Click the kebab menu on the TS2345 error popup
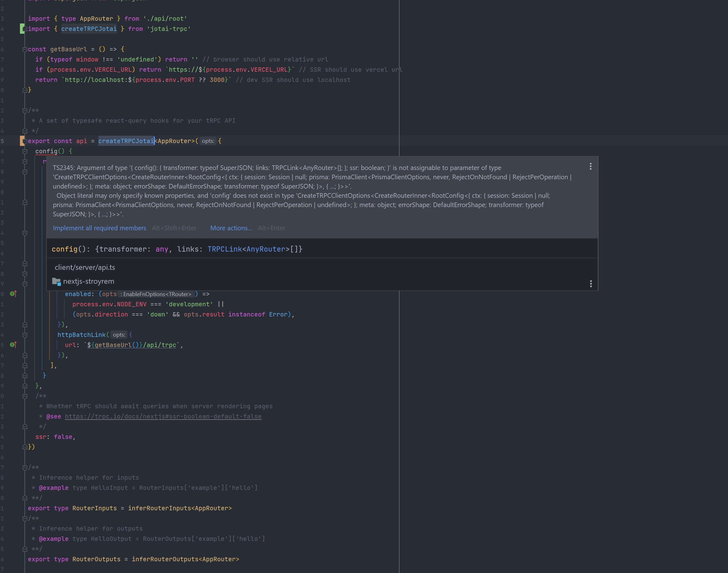The height and width of the screenshot is (573, 728). (590, 166)
